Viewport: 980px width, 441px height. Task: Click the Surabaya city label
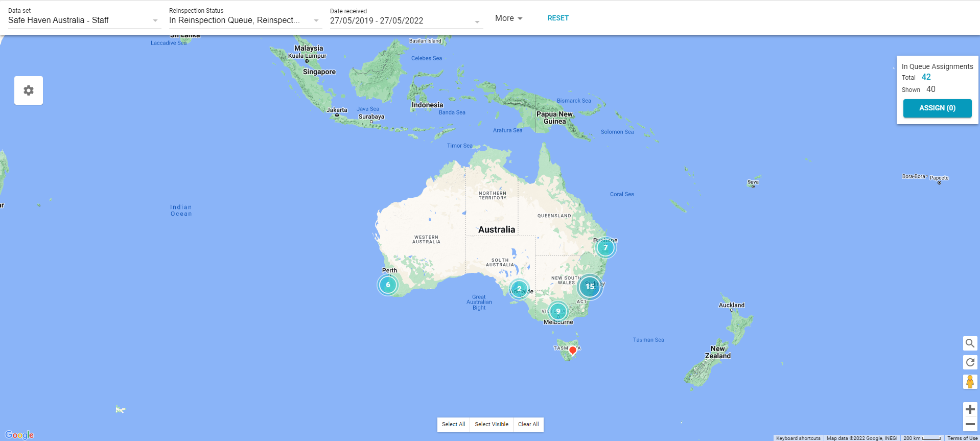(x=371, y=117)
